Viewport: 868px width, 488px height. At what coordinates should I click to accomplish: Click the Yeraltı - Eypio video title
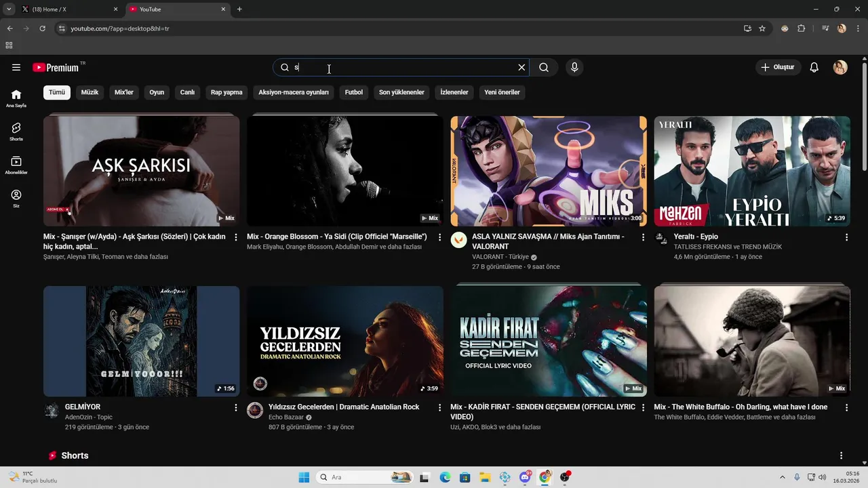(696, 237)
